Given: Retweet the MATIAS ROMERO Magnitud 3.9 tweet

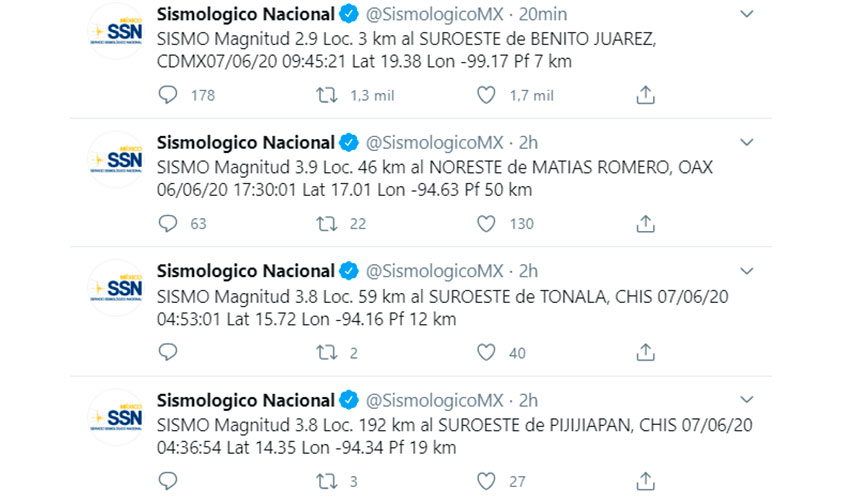Looking at the screenshot, I should [x=326, y=223].
